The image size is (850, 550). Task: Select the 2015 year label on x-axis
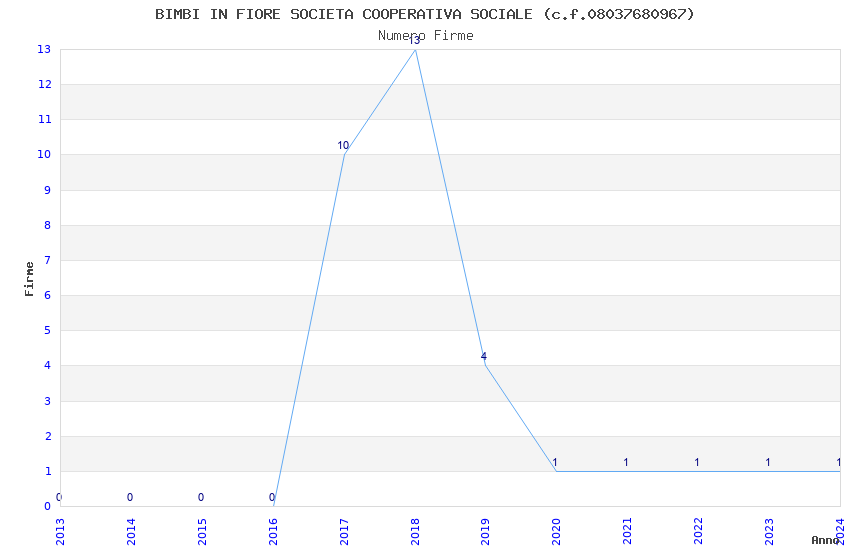(202, 532)
